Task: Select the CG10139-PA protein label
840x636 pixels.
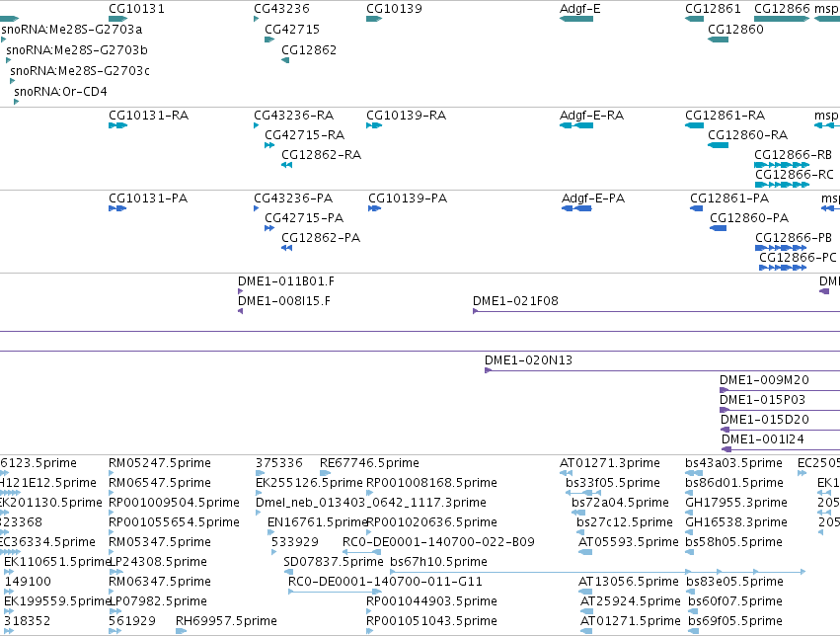Action: tap(407, 199)
